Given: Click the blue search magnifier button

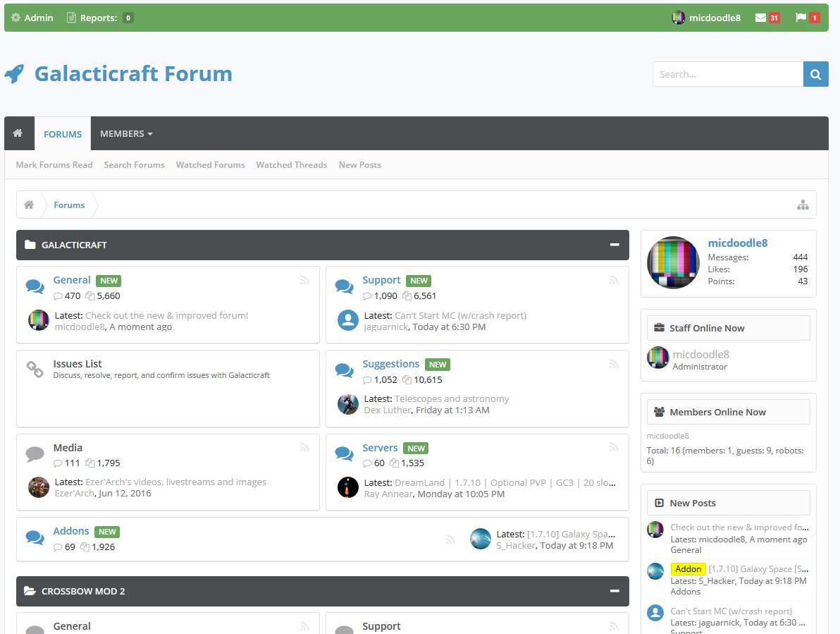Looking at the screenshot, I should 816,74.
